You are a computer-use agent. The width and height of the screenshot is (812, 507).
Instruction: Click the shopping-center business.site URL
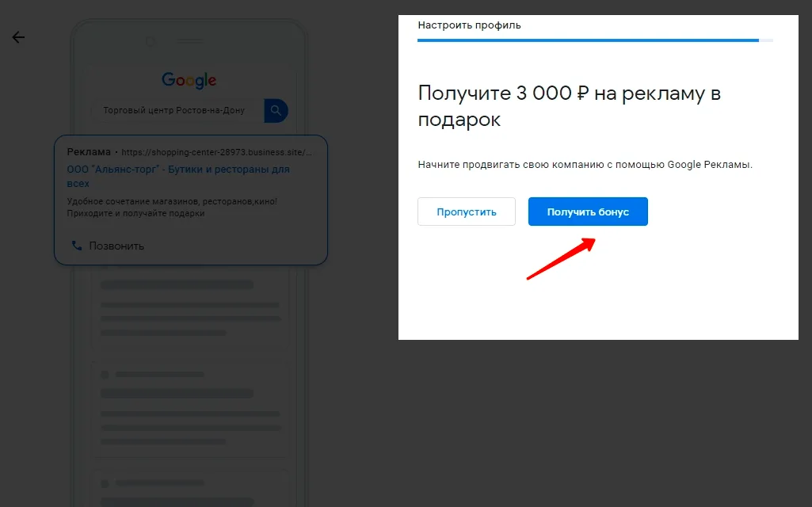(x=216, y=152)
